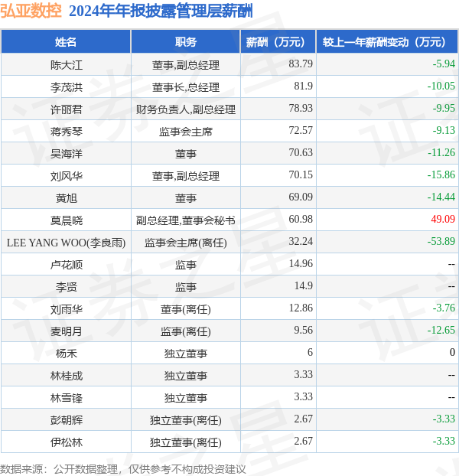This screenshot has width=459, height=476.
Task: Click the name 吴海洋
Action: (x=66, y=154)
